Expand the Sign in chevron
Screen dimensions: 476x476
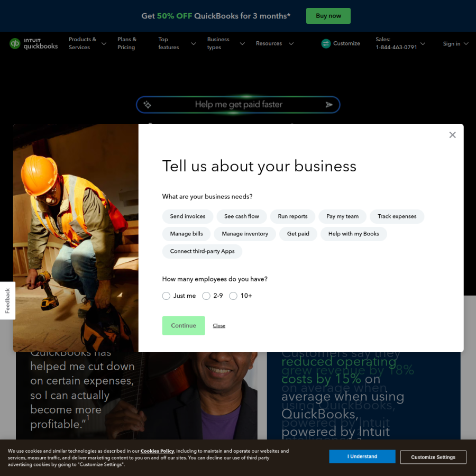tap(466, 44)
